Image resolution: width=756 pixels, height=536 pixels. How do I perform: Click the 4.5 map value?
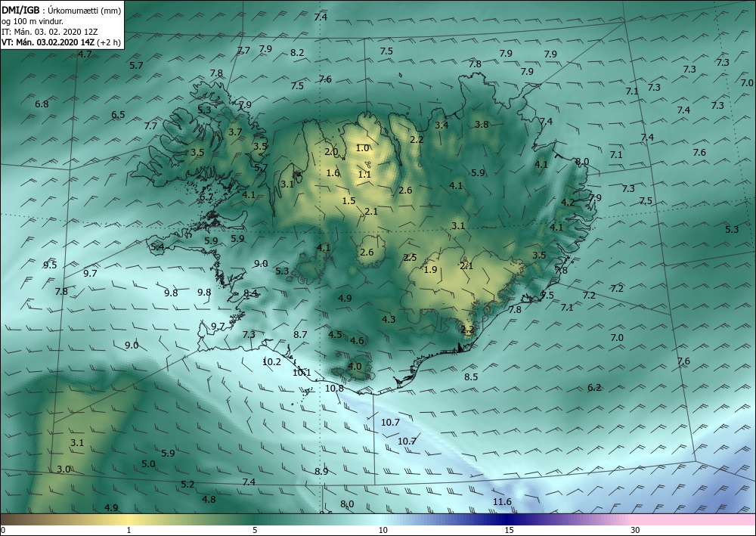[335, 334]
